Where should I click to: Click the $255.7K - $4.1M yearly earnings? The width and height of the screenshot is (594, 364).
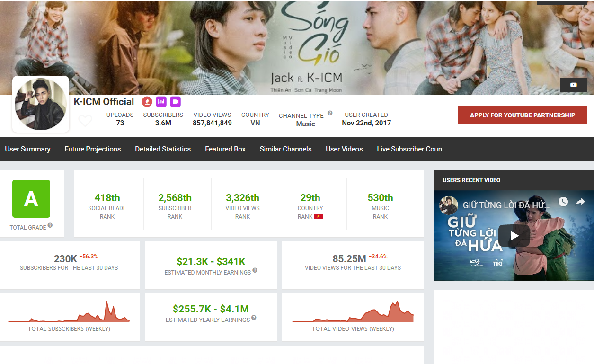coord(211,309)
